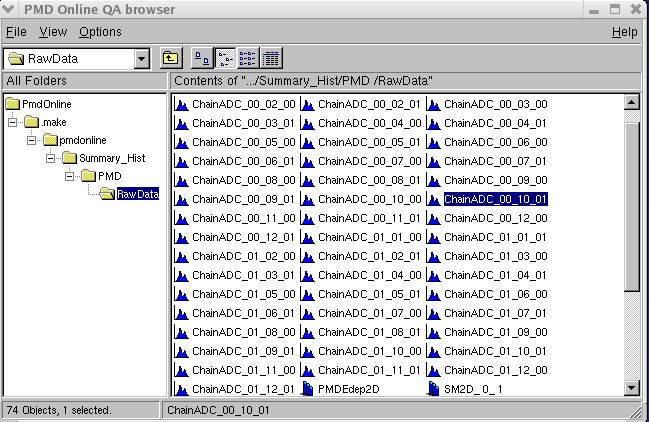Select the PmdOnline root folder
The height and width of the screenshot is (422, 649).
pos(38,104)
